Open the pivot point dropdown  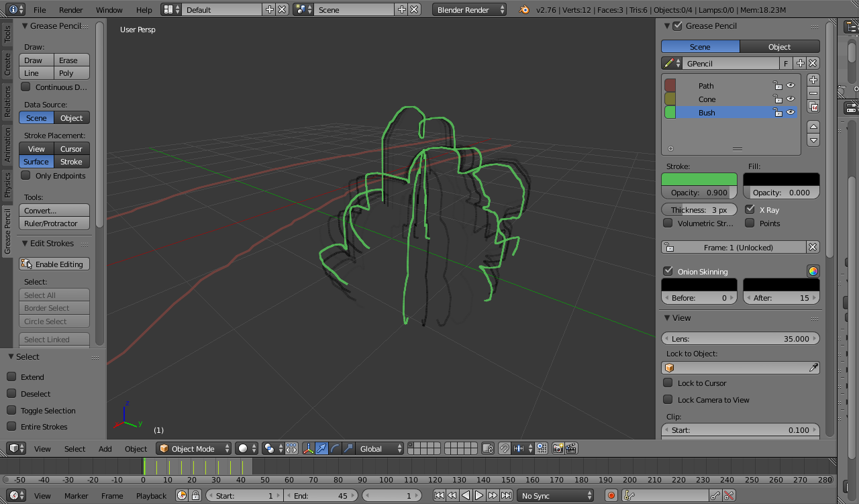(x=272, y=448)
